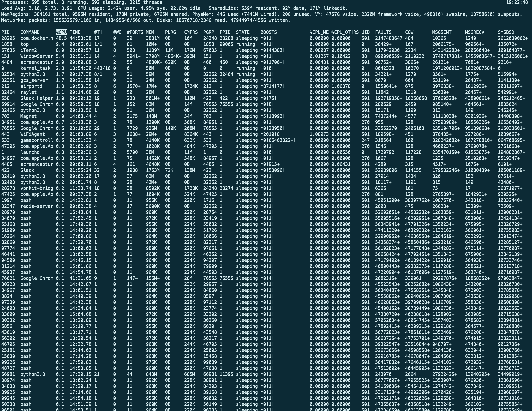Viewport: 532px width, 411px height.
Task: Select the Networks packets summary line
Action: pyautogui.click(x=146, y=20)
